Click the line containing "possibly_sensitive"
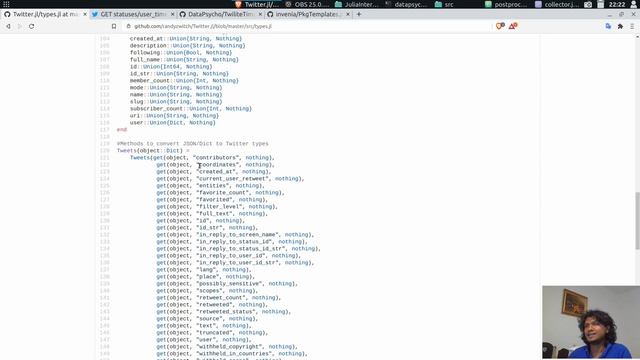The width and height of the screenshot is (640, 360). [227, 284]
